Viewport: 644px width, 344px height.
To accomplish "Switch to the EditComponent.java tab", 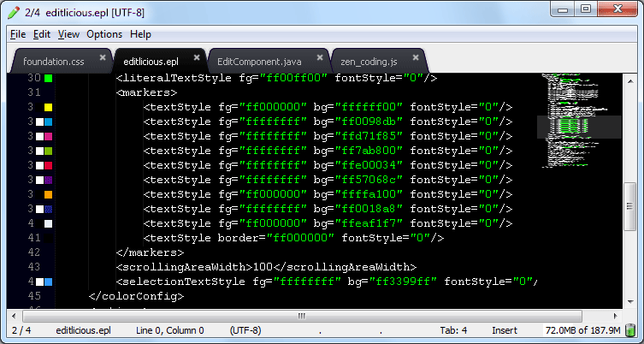I will (x=259, y=62).
